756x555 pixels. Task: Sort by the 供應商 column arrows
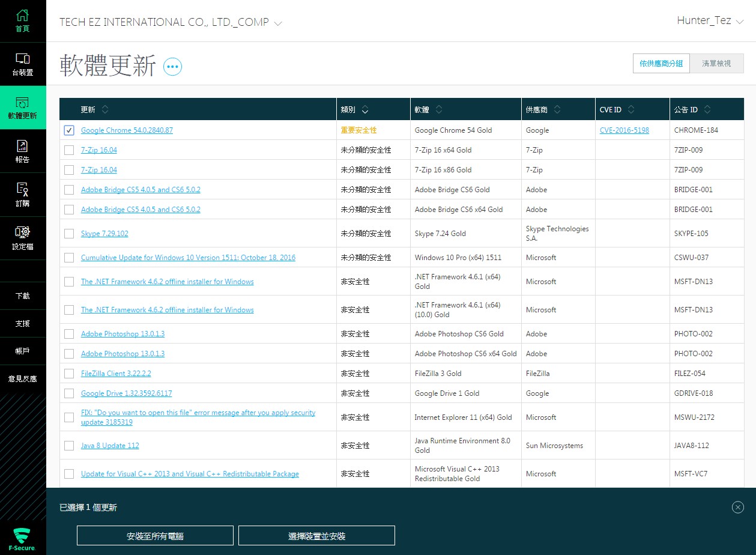(x=557, y=110)
